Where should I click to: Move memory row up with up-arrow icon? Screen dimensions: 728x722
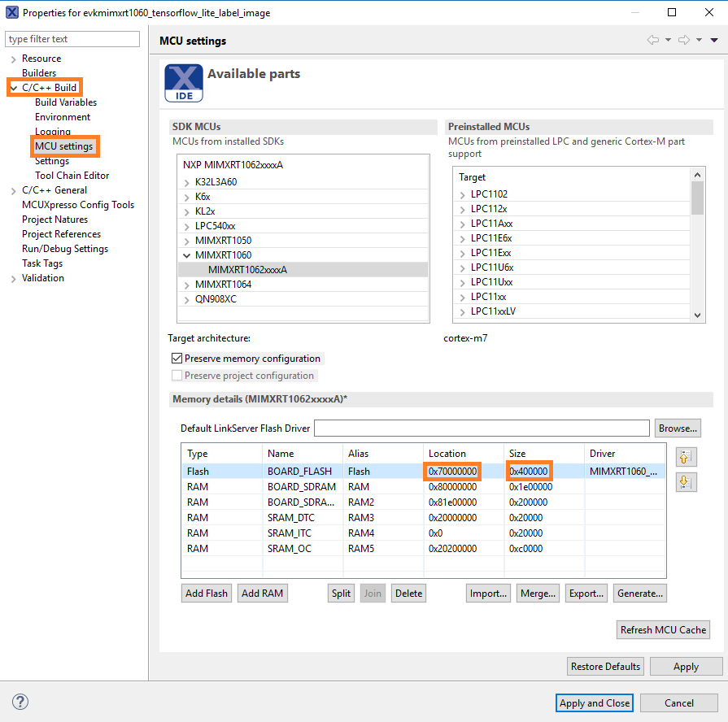pos(686,457)
